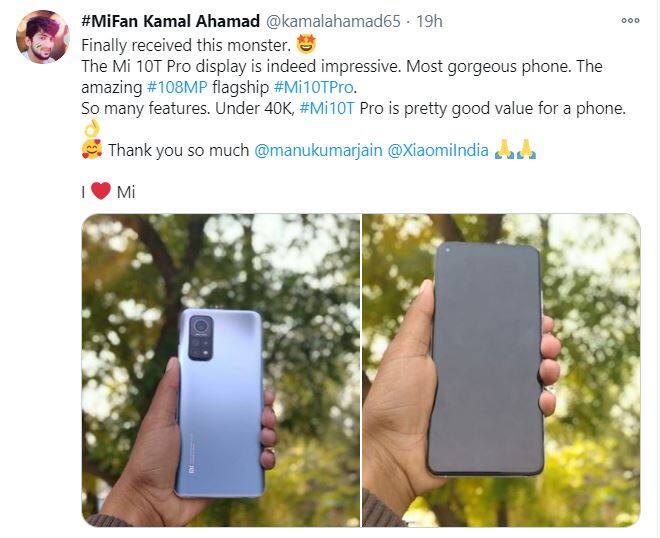
Task: Click the star-eyes emoji after monster
Action: [306, 44]
